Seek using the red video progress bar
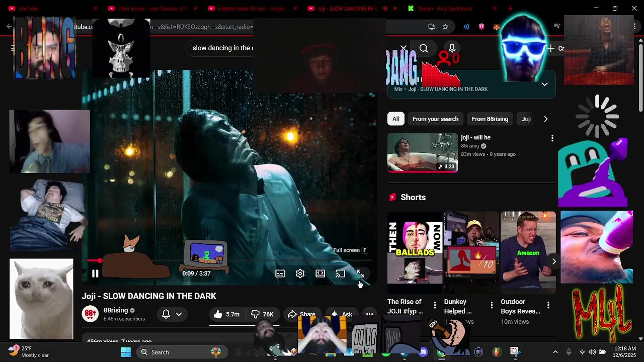The image size is (644, 362). coord(229,260)
